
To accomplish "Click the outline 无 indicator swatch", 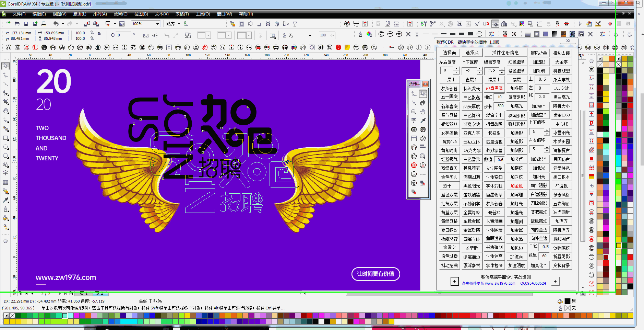I will tap(568, 308).
